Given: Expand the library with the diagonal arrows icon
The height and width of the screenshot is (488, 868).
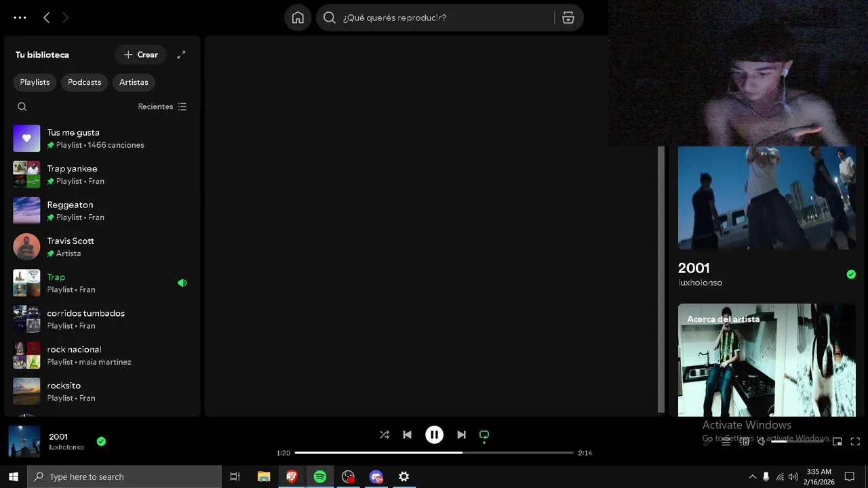Looking at the screenshot, I should coord(181,55).
